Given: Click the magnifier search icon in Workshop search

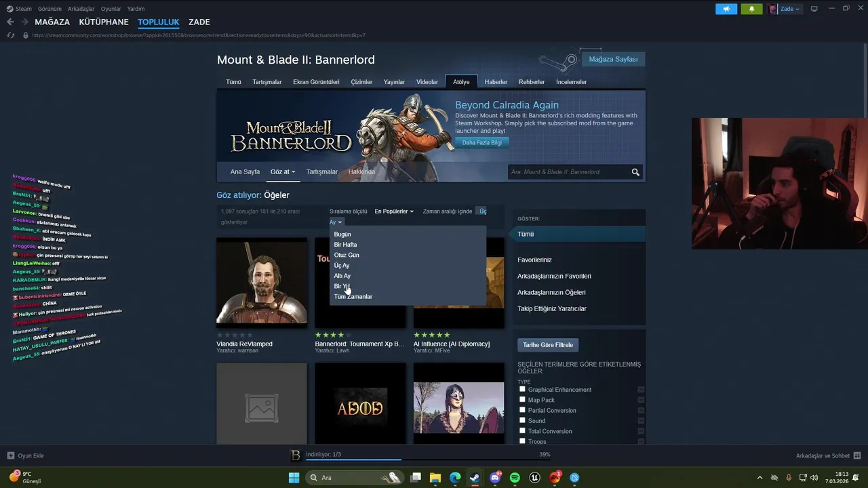Looking at the screenshot, I should tap(635, 172).
